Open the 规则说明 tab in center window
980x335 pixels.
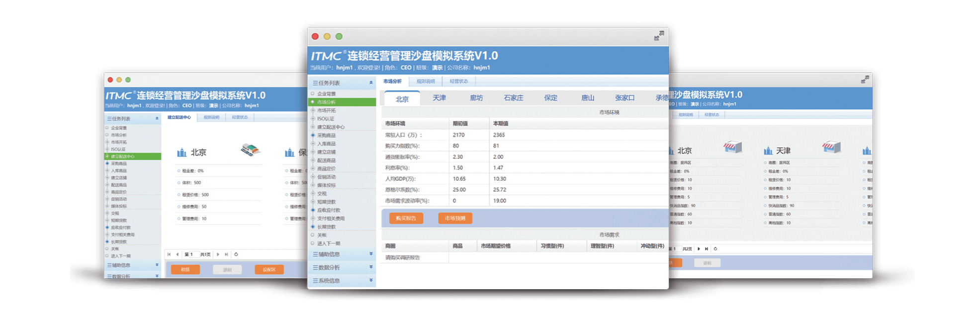(426, 81)
